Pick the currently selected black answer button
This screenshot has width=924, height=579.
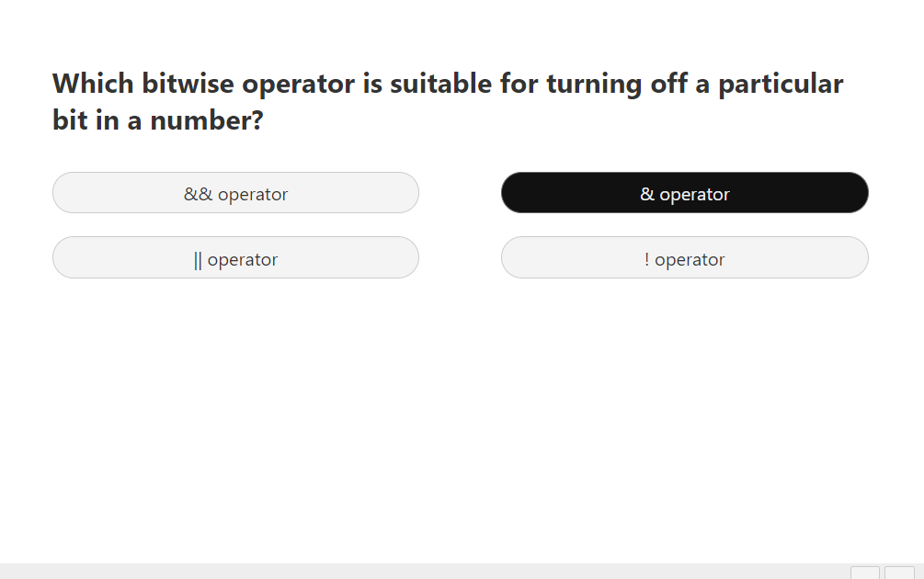coord(684,192)
